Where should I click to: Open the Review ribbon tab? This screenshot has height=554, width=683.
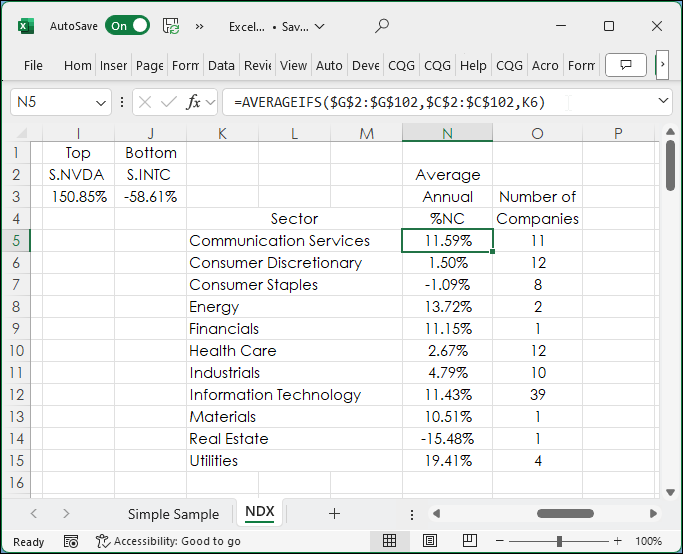tap(257, 65)
